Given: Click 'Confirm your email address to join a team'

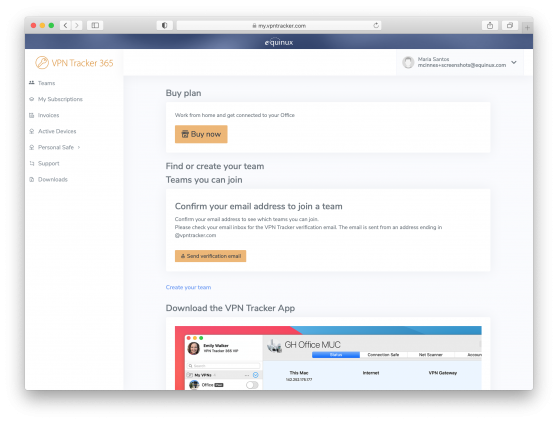Looking at the screenshot, I should tap(258, 206).
